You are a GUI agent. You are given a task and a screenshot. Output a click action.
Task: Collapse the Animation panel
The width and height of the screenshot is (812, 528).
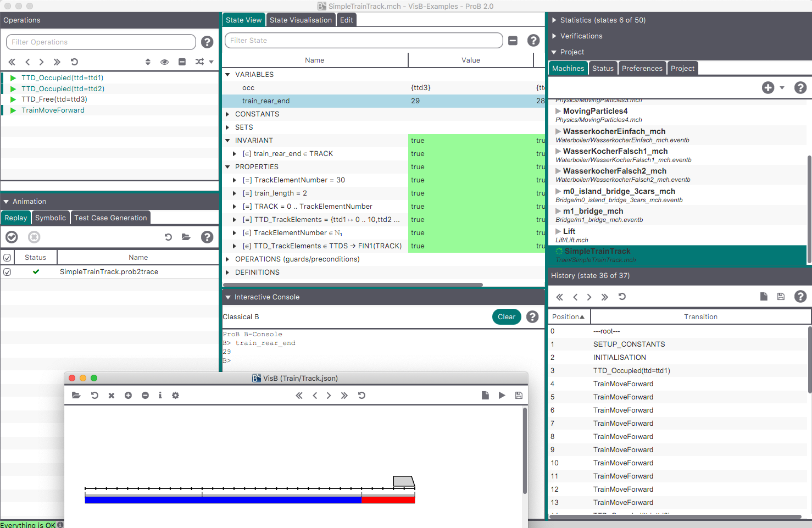click(x=6, y=202)
